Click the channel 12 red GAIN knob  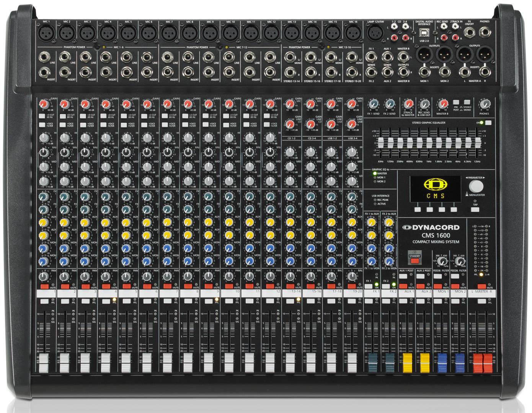(x=270, y=104)
